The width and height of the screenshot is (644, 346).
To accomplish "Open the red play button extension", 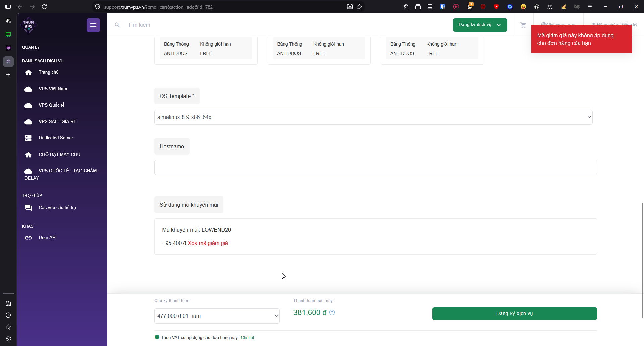I will [x=456, y=7].
